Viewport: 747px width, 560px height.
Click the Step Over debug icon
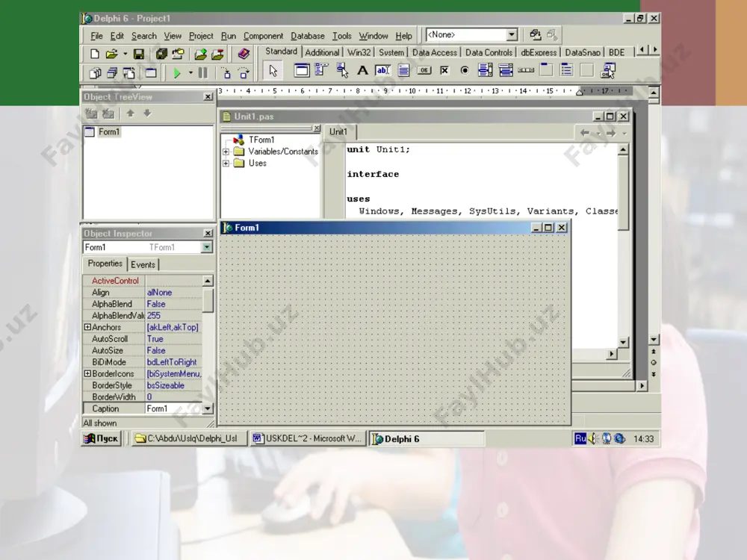(244, 73)
